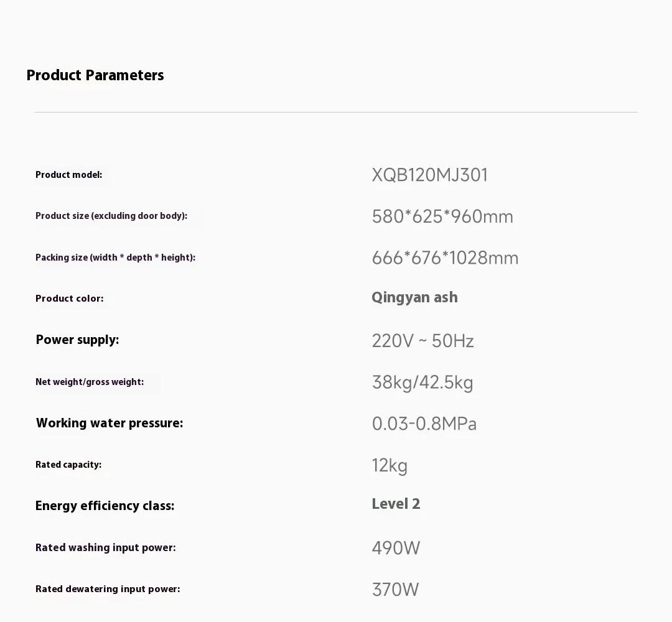Select the 370W dewatering power value
The width and height of the screenshot is (672, 622).
click(x=395, y=590)
